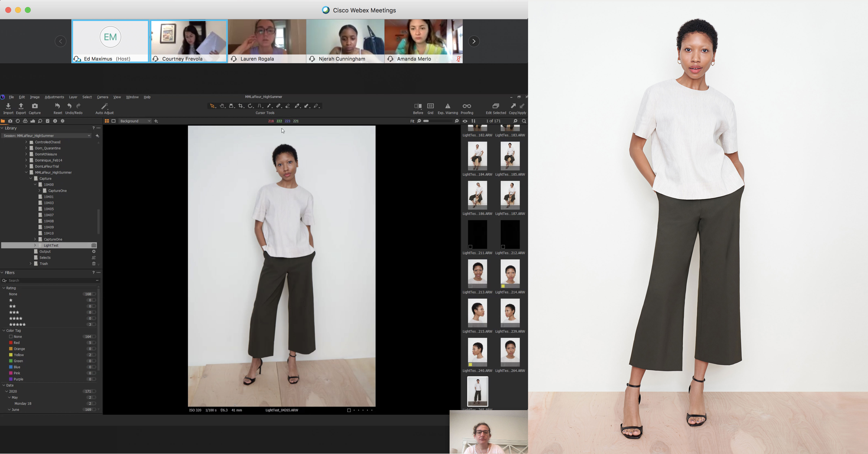This screenshot has width=868, height=454.
Task: Select the LightTes...214.ARW thumbnail
Action: [510, 274]
